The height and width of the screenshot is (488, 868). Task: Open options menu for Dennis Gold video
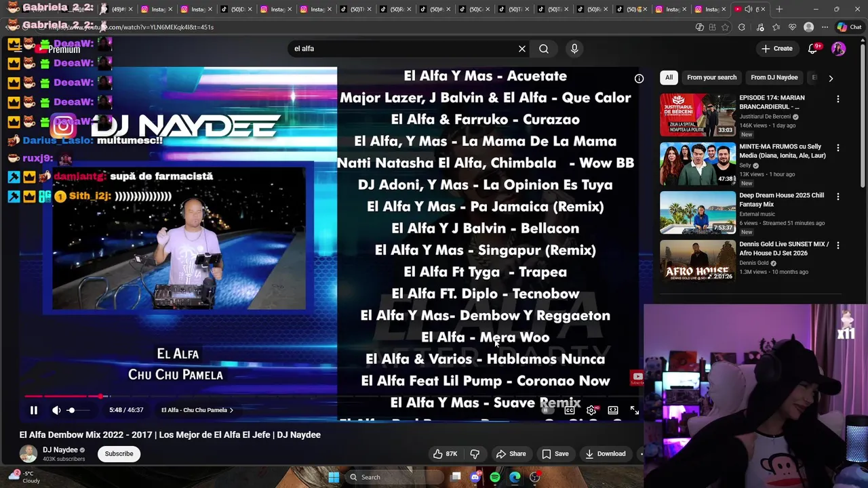click(838, 245)
